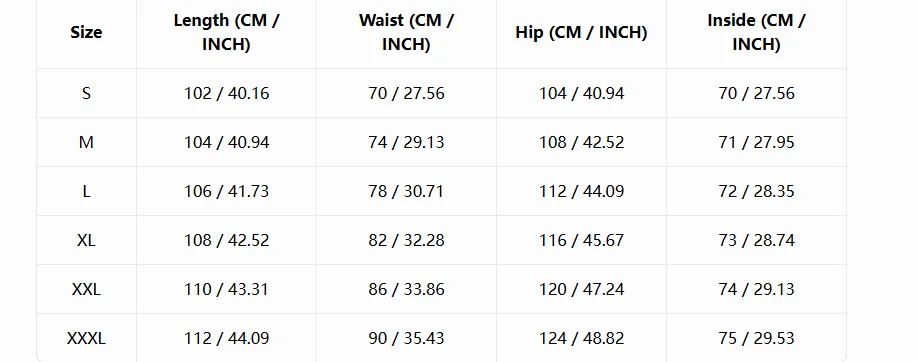Select the 102 / 40.16 length cell
This screenshot has height=362, width=918.
click(227, 94)
